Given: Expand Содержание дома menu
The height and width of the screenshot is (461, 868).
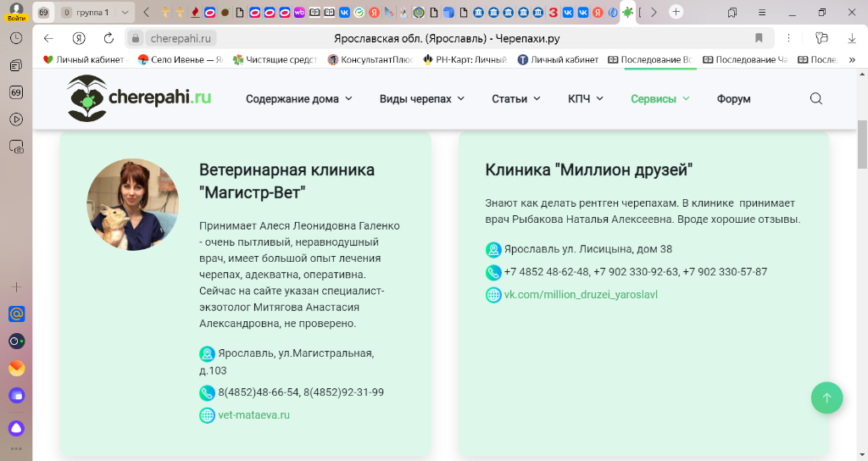Looking at the screenshot, I should (x=299, y=98).
